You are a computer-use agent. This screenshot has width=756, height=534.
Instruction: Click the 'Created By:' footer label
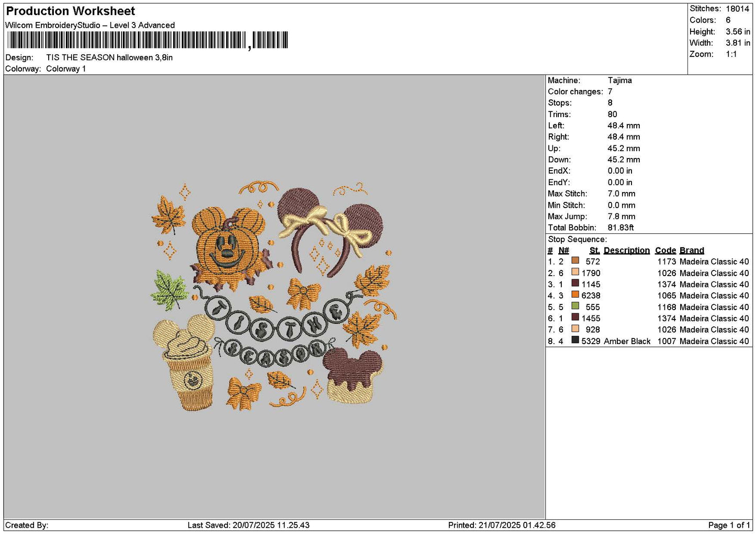(x=27, y=525)
